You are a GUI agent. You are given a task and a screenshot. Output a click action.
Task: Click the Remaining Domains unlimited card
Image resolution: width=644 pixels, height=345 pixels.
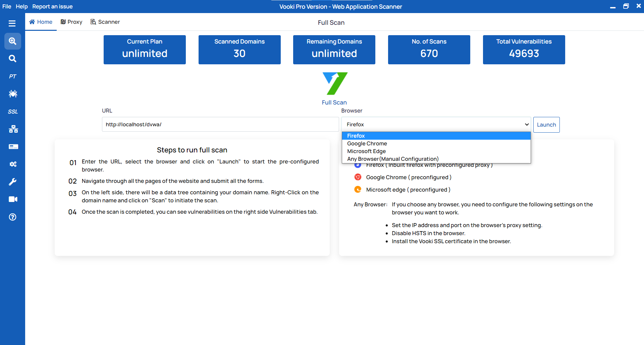(x=334, y=50)
